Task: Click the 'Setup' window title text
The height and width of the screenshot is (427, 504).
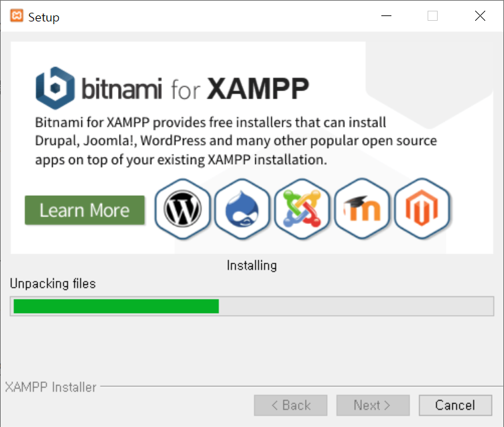Action: pyautogui.click(x=44, y=17)
